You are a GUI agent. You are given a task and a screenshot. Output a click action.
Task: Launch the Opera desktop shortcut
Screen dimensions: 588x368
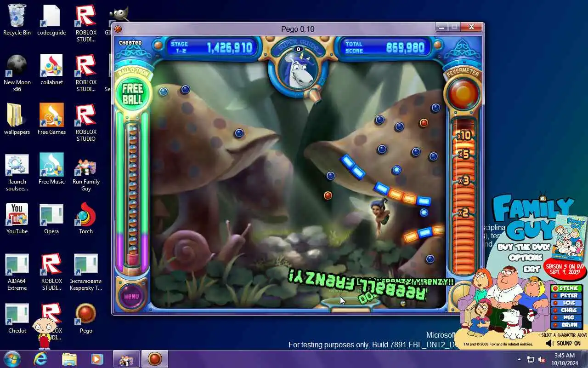click(51, 218)
